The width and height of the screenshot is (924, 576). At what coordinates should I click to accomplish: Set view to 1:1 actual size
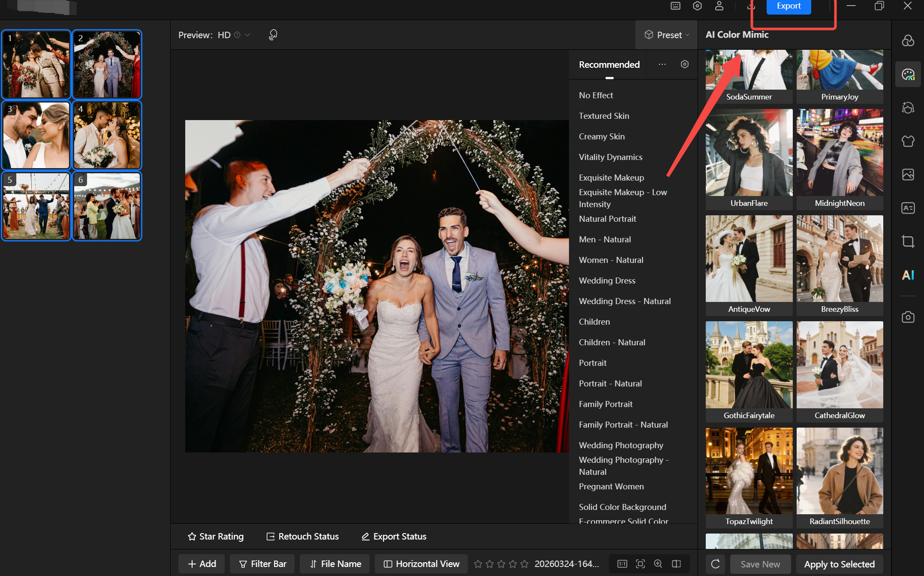[x=622, y=564]
